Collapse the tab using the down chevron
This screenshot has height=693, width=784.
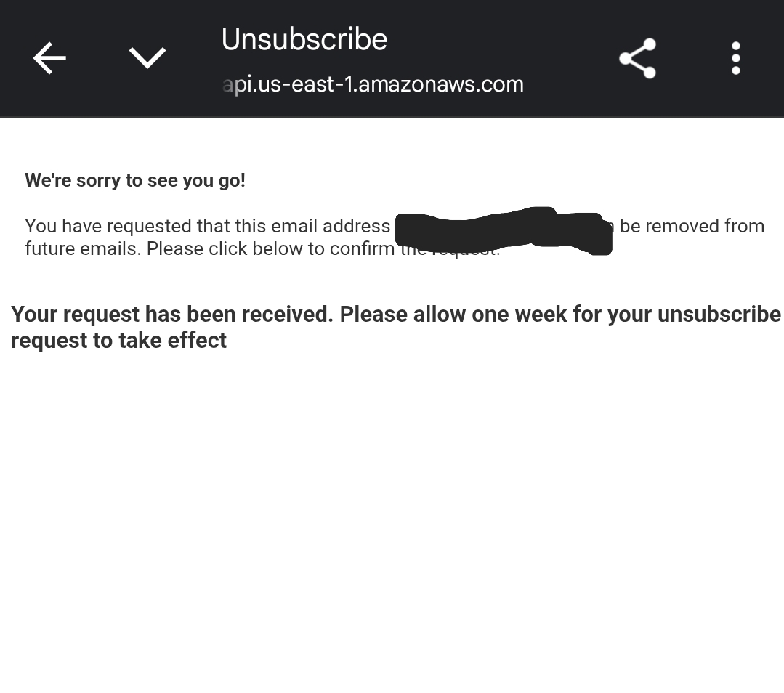point(147,58)
